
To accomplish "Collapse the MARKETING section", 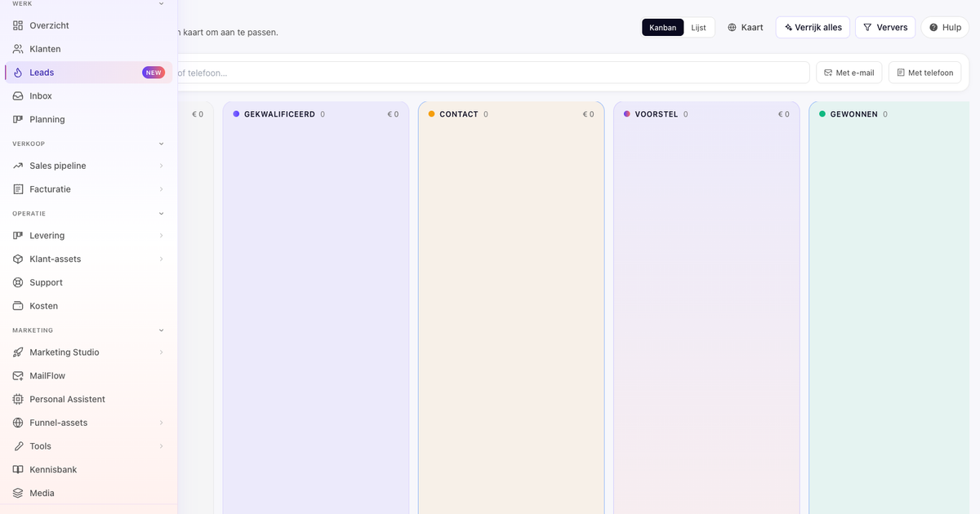I will pyautogui.click(x=161, y=330).
